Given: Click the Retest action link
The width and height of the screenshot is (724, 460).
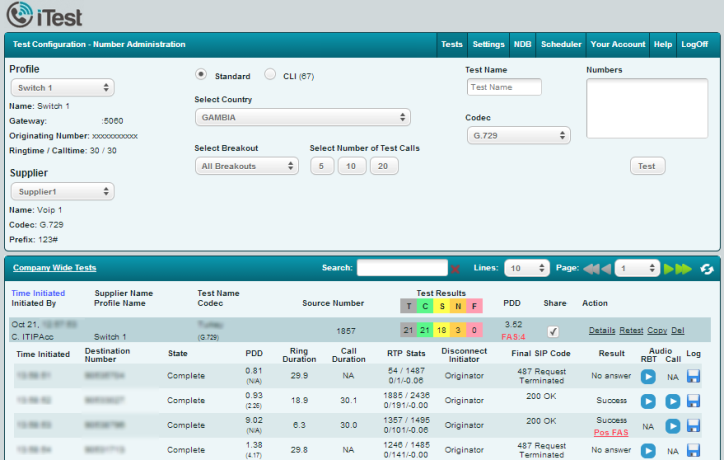Looking at the screenshot, I should (x=631, y=330).
